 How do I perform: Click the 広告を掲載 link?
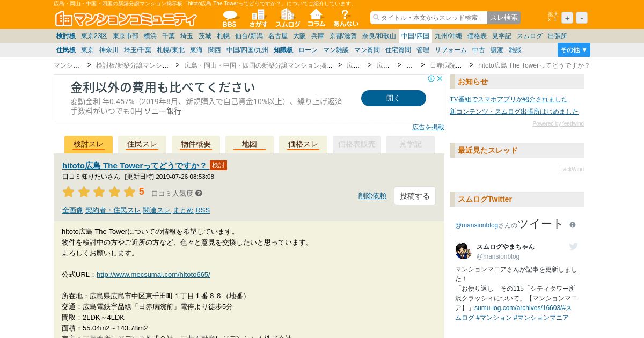click(x=428, y=127)
